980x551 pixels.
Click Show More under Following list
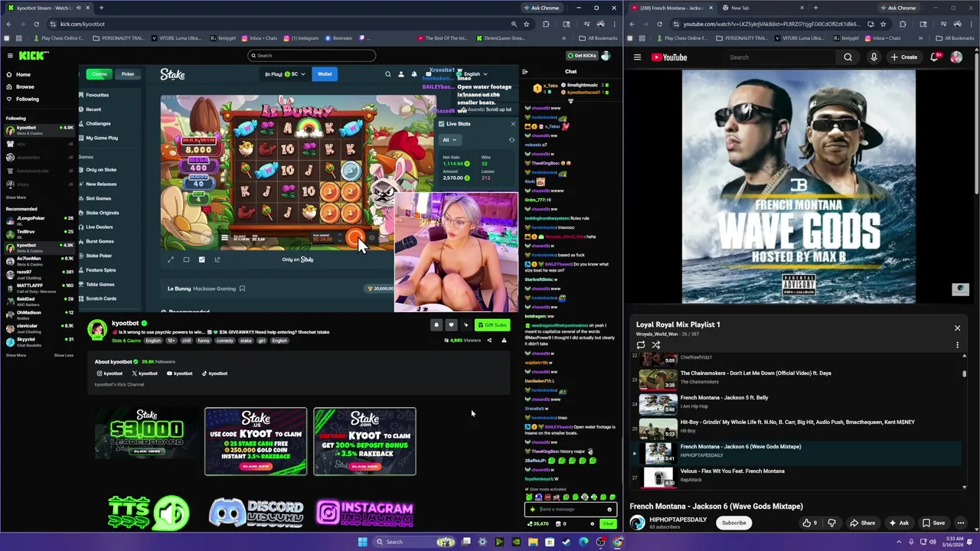(16, 197)
